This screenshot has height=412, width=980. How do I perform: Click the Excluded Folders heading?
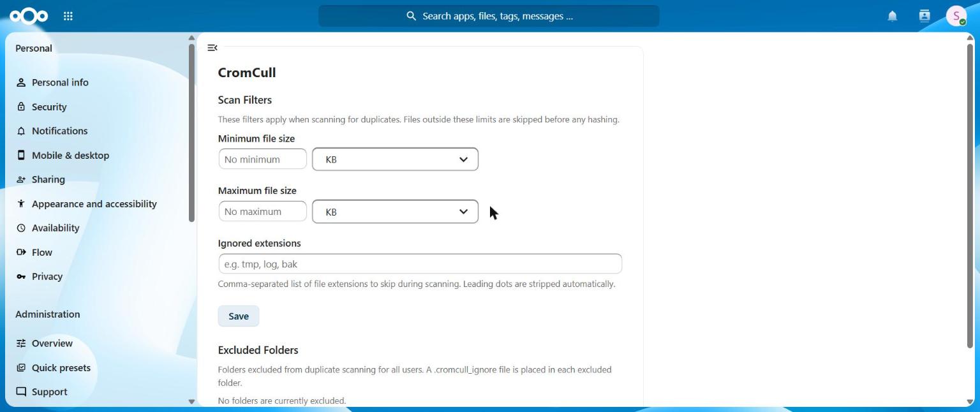(x=258, y=350)
